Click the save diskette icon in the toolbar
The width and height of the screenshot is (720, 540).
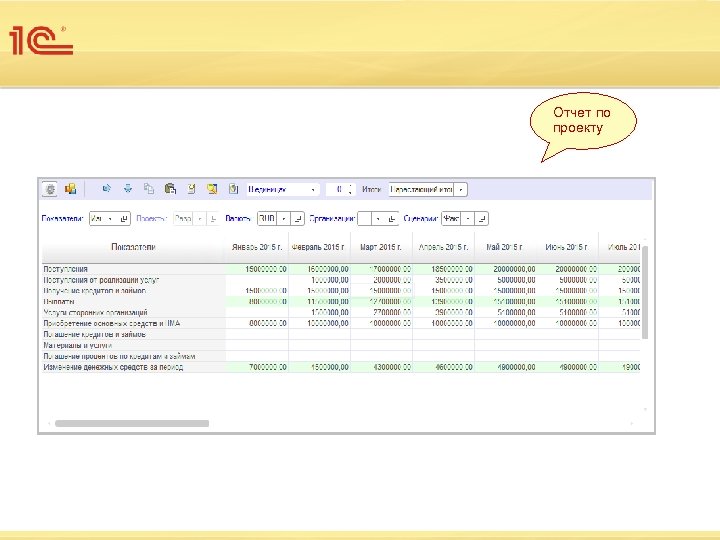point(191,188)
